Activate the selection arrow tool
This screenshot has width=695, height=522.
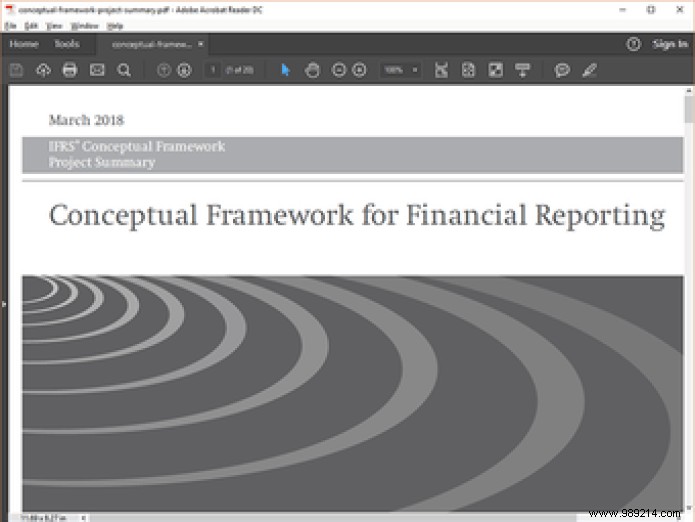point(285,70)
